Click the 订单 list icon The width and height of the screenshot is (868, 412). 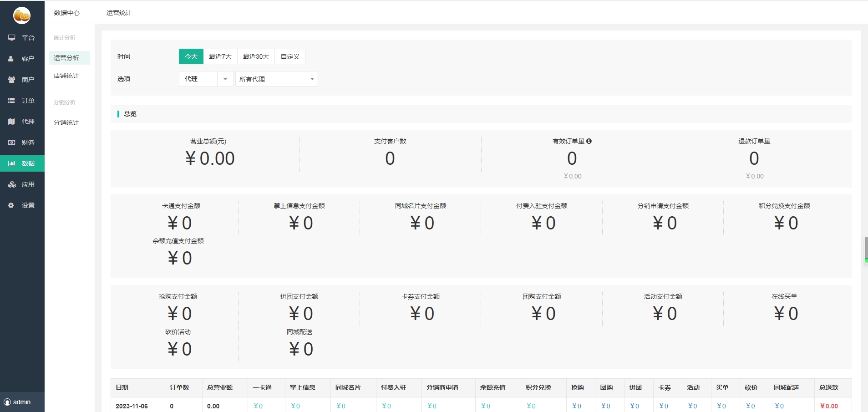click(x=11, y=101)
